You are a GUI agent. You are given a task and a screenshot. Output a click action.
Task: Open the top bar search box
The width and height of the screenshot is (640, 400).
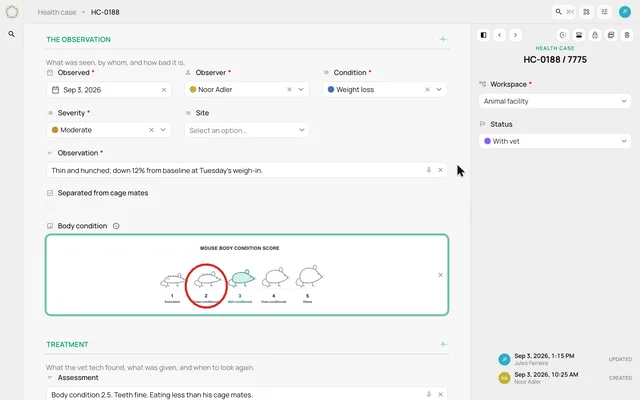[564, 12]
